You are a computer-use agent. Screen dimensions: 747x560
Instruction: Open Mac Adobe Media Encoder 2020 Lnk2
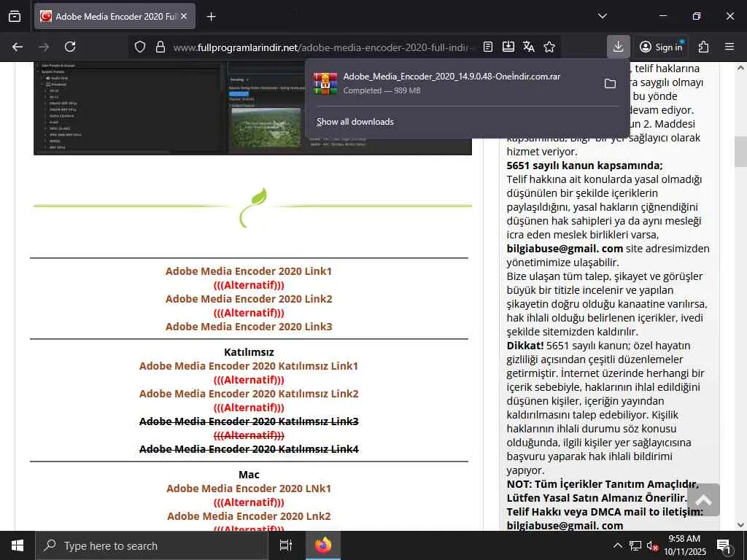click(x=249, y=516)
